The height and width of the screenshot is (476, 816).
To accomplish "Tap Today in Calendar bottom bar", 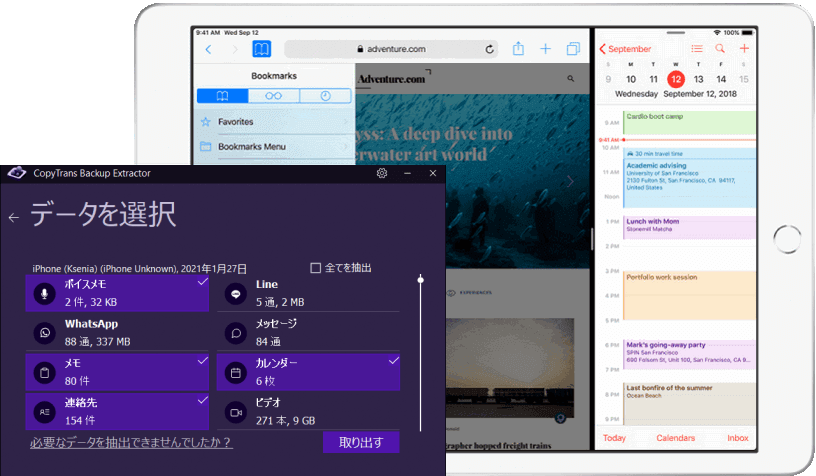I will [614, 438].
